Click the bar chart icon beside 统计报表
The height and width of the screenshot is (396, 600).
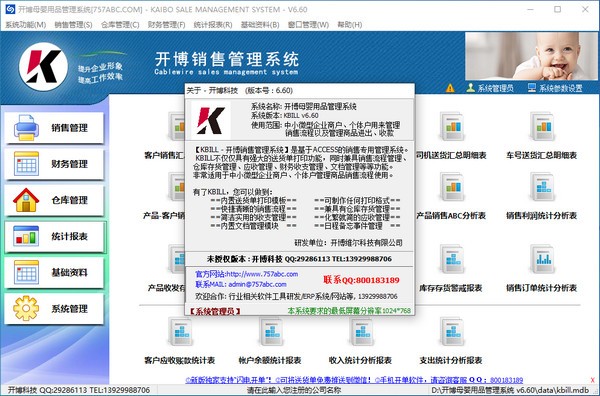[x=26, y=236]
